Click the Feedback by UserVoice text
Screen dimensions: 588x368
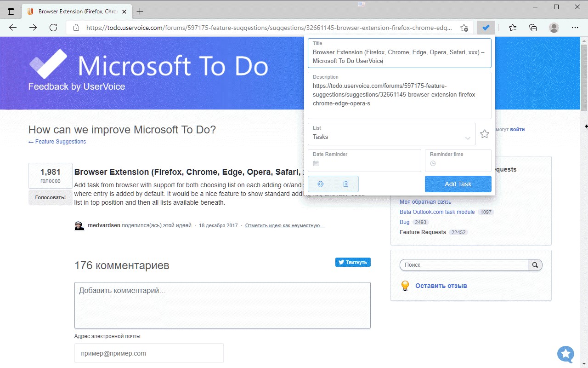(77, 86)
